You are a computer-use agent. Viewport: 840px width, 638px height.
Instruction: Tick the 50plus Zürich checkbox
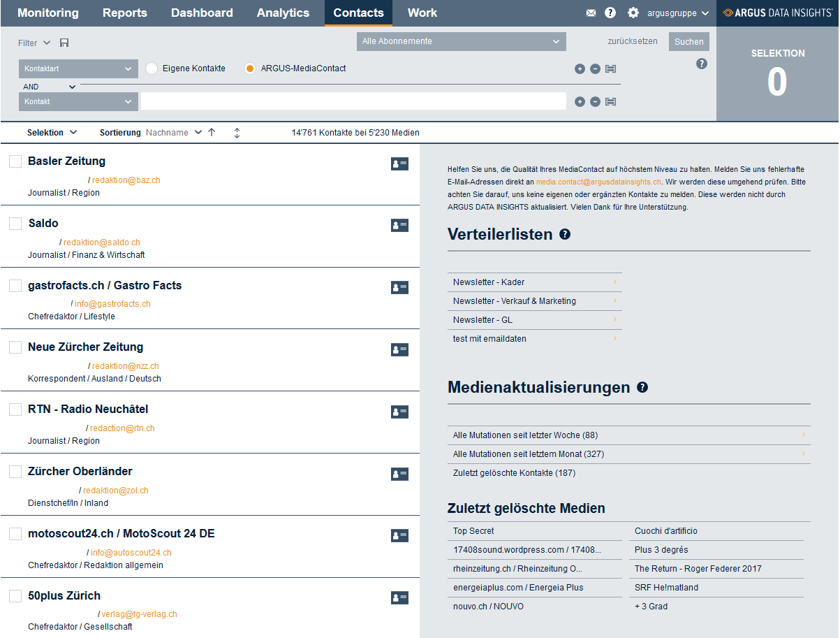pos(15,596)
